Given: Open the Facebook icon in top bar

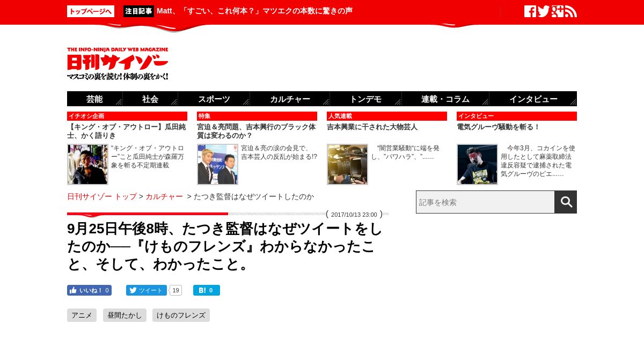Looking at the screenshot, I should point(530,11).
